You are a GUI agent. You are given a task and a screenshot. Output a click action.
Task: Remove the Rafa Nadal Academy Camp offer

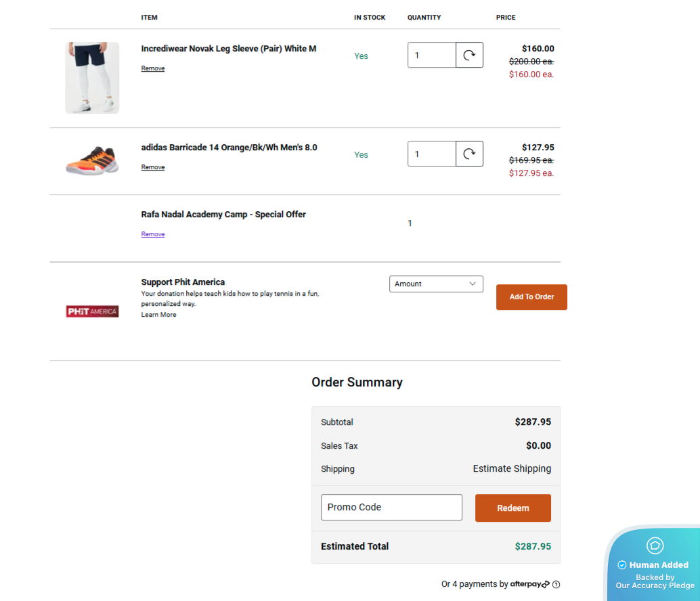[x=153, y=234]
